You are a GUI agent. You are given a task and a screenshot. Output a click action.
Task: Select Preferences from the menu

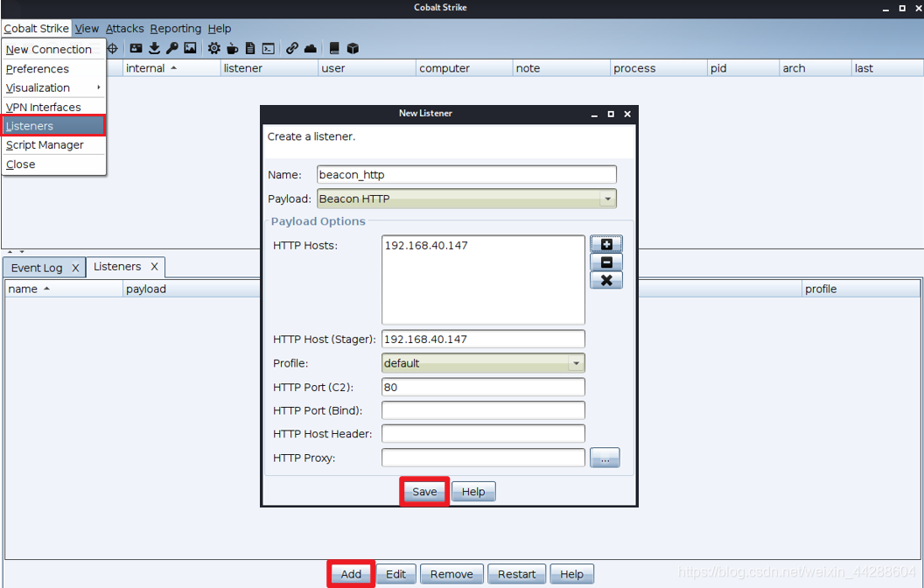(53, 69)
